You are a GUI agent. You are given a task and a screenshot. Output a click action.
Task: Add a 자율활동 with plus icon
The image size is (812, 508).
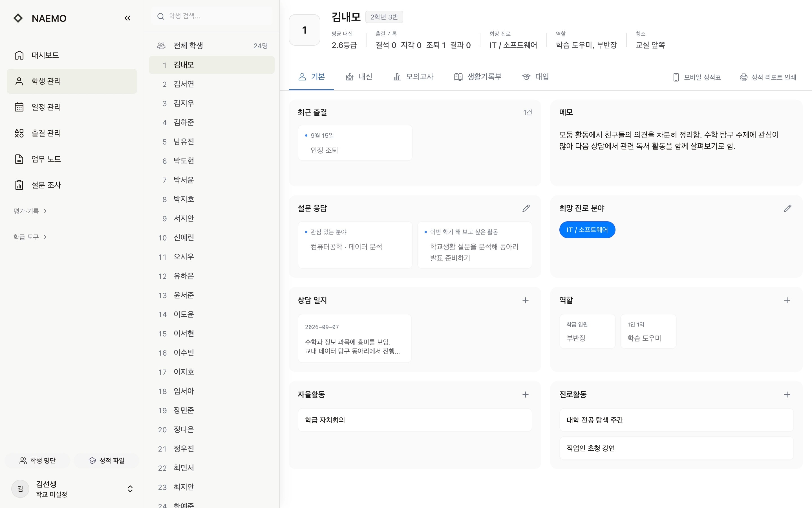click(x=526, y=395)
